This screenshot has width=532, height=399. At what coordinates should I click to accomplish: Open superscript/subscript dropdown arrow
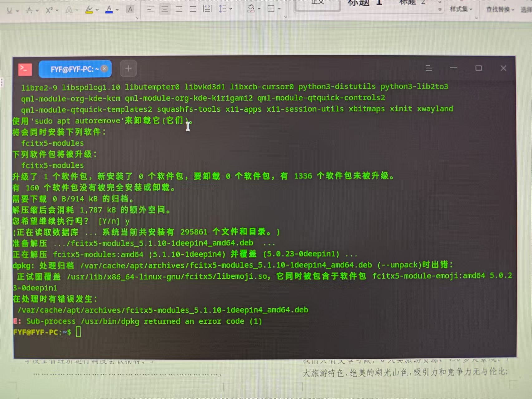[57, 10]
